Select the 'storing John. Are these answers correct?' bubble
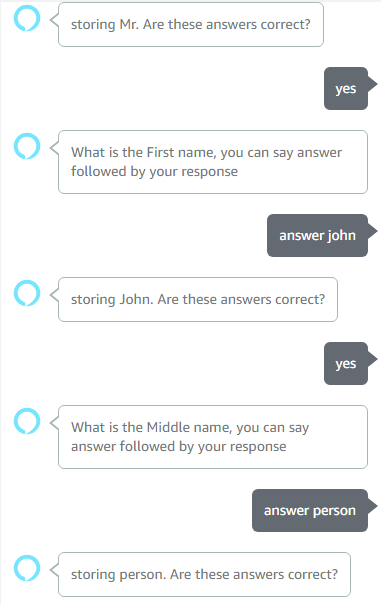The height and width of the screenshot is (604, 381). pyautogui.click(x=198, y=299)
